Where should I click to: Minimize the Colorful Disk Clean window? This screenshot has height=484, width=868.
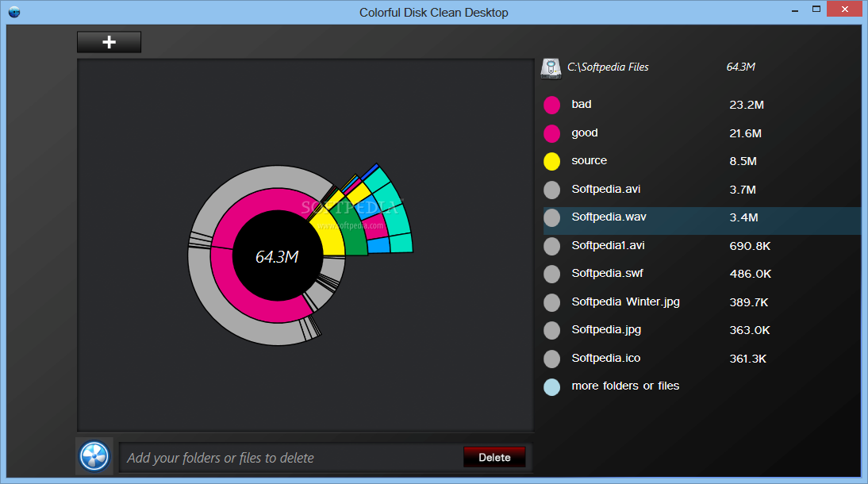click(x=795, y=10)
